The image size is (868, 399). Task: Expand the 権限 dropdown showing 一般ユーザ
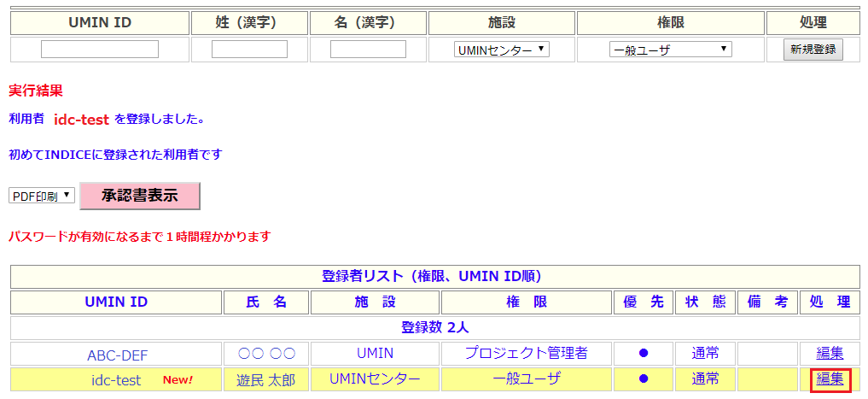click(x=671, y=50)
